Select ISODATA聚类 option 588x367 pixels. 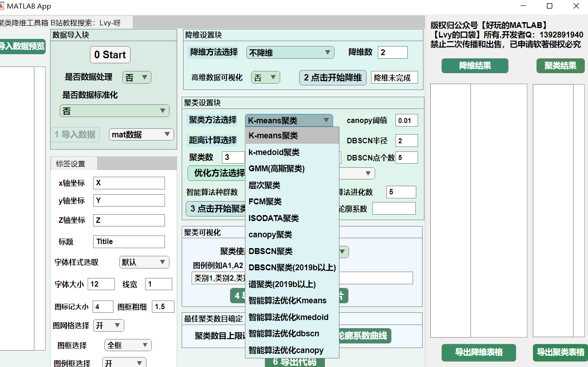pyautogui.click(x=273, y=218)
